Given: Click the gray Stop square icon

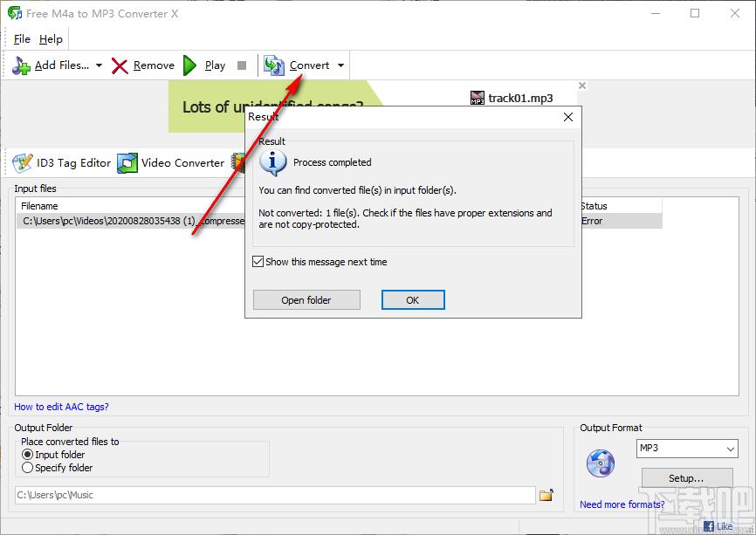Looking at the screenshot, I should pos(242,65).
